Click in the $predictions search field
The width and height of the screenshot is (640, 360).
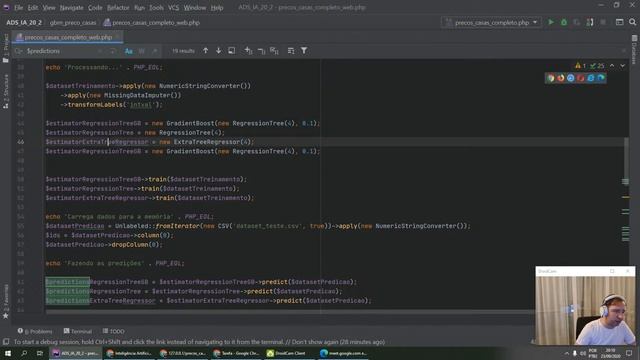[61, 51]
